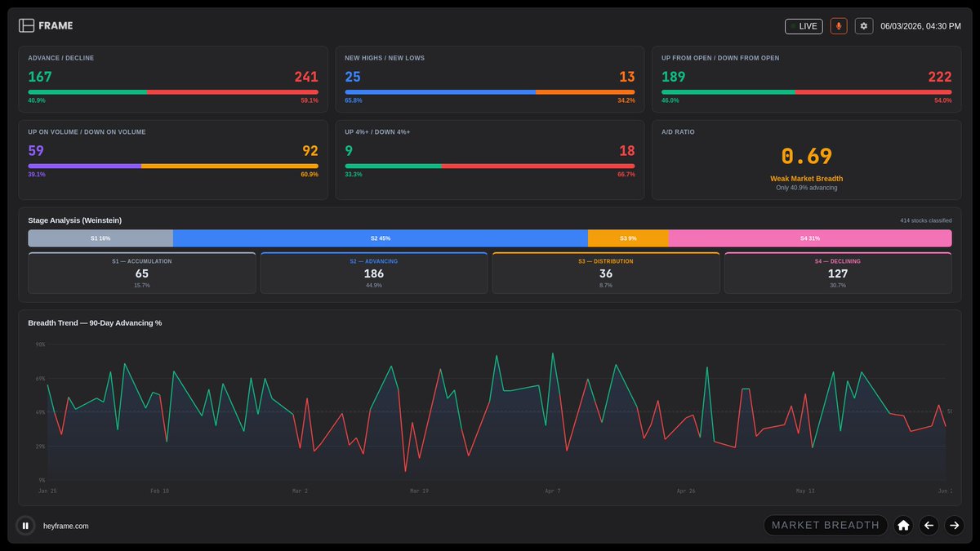Click the Down From Open value 222
Screen dimensions: 980x551
[940, 77]
